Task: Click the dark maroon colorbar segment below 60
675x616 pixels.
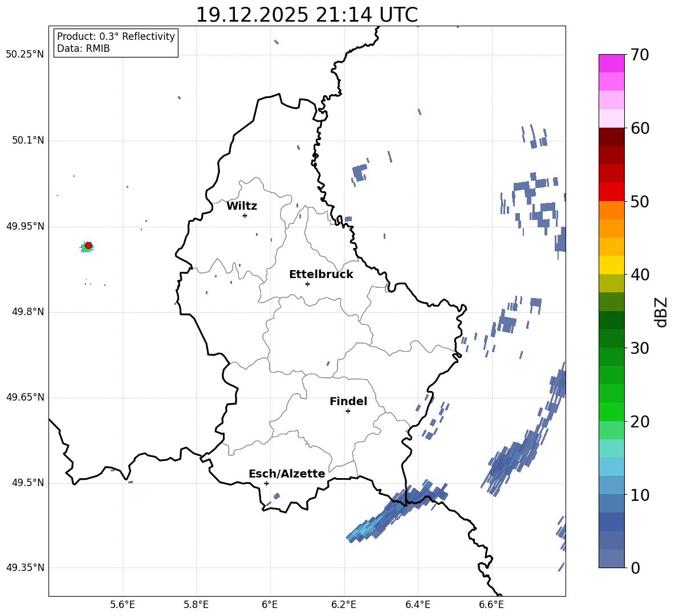Action: coord(611,137)
